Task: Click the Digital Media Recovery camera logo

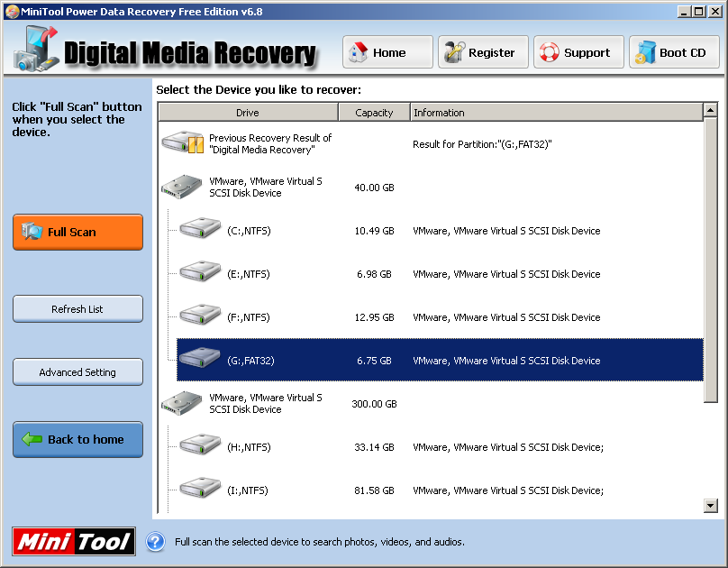Action: click(x=36, y=50)
